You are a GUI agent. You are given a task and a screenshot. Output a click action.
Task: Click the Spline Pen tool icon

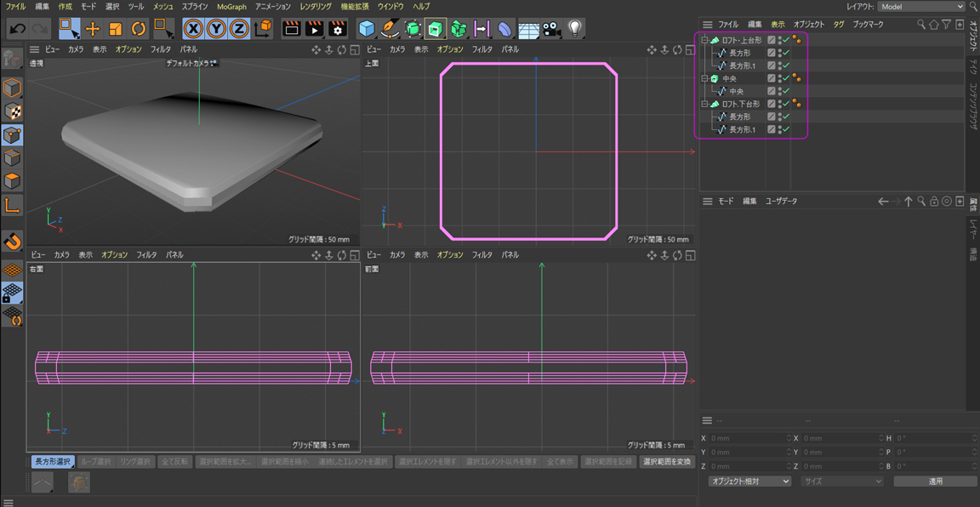coord(390,29)
